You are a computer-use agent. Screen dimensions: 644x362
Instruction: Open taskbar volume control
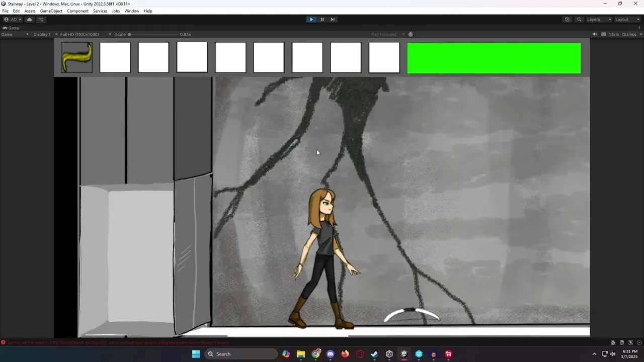pos(613,354)
